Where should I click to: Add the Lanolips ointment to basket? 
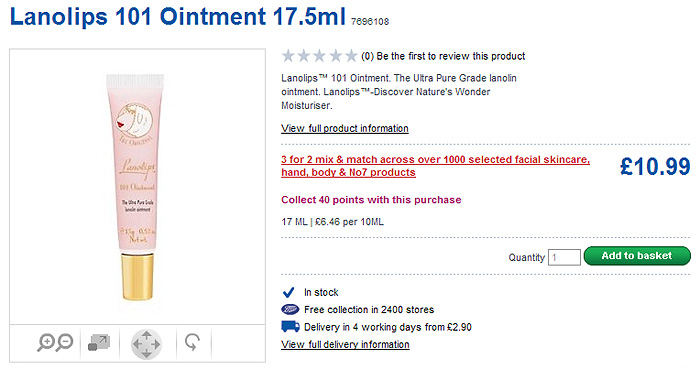coord(637,256)
